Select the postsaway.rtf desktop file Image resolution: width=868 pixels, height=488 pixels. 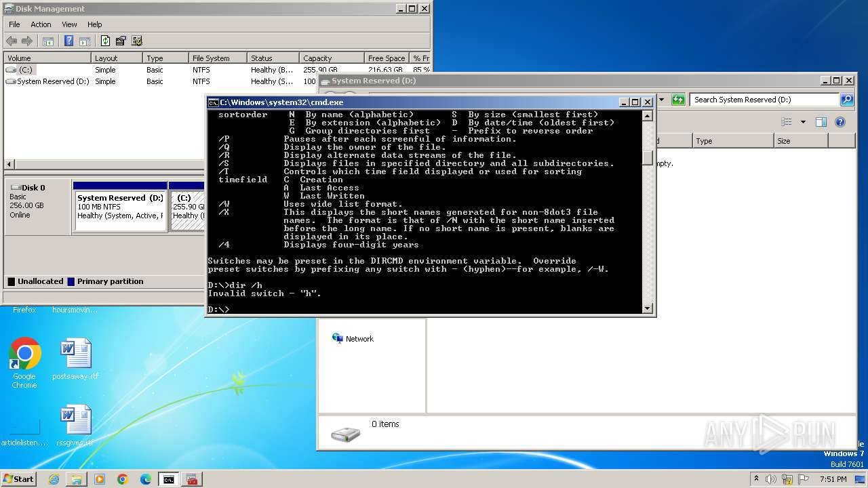[75, 359]
